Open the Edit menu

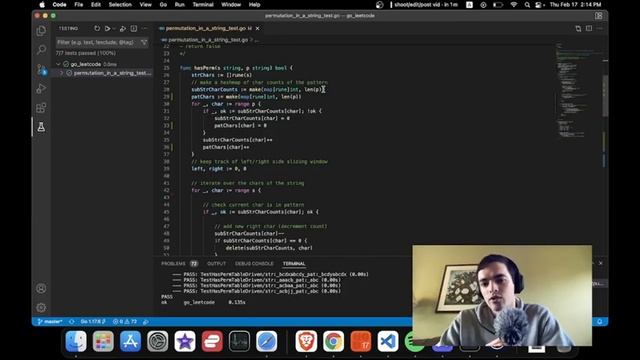pos(96,5)
